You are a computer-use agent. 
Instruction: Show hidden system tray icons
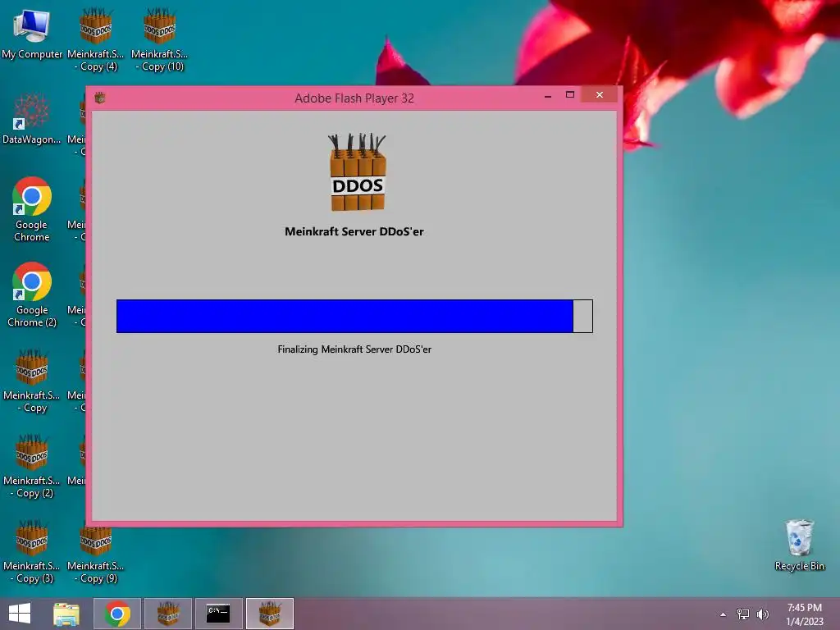[x=724, y=614]
